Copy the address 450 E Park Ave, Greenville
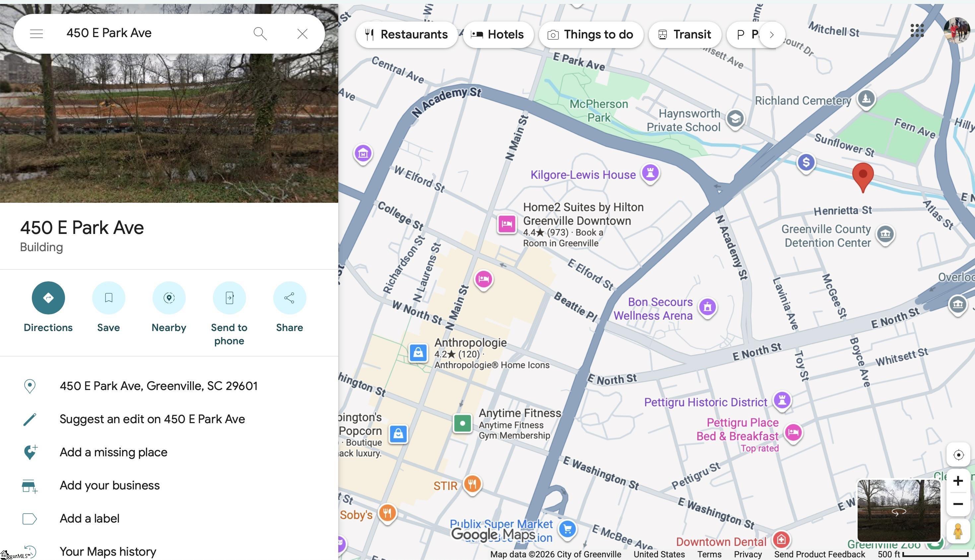Image resolution: width=975 pixels, height=560 pixels. click(x=159, y=386)
